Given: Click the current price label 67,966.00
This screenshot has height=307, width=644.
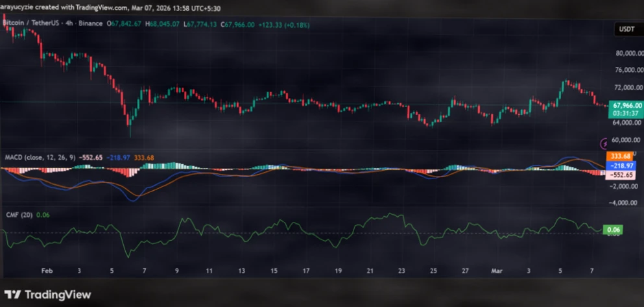Looking at the screenshot, I should (x=626, y=104).
